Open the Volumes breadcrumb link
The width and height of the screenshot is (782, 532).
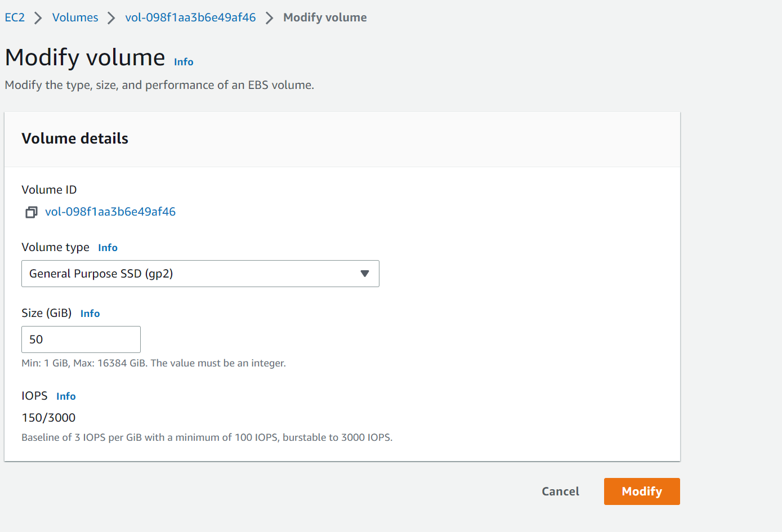pos(75,17)
